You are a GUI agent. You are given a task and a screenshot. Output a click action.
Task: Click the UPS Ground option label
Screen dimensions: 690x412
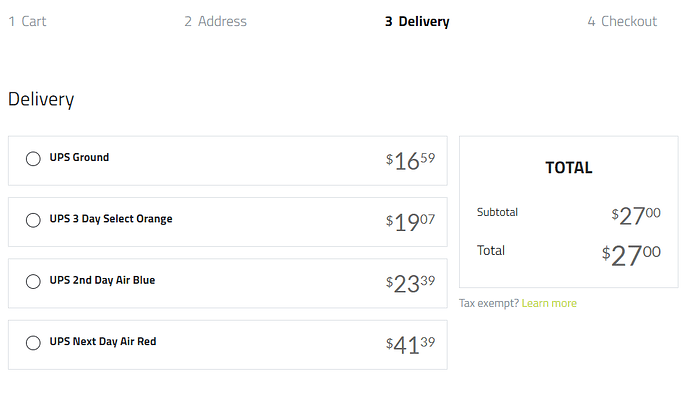(x=79, y=158)
